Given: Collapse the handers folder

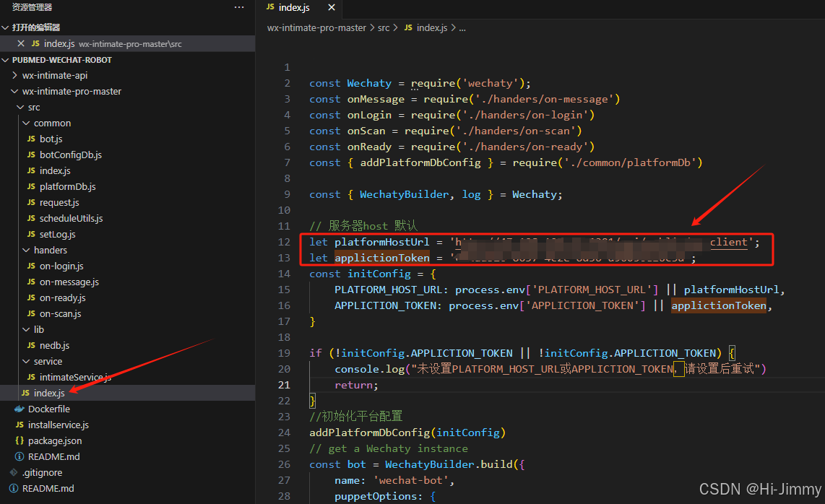Looking at the screenshot, I should tap(50, 251).
